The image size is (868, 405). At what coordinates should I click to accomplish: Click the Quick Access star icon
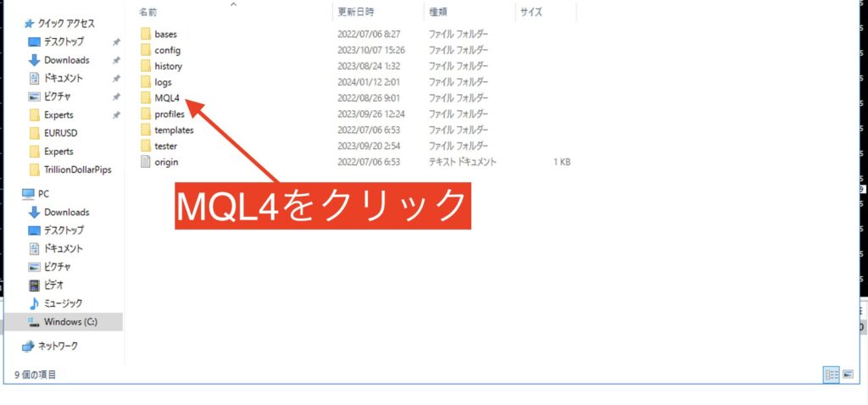[x=30, y=23]
